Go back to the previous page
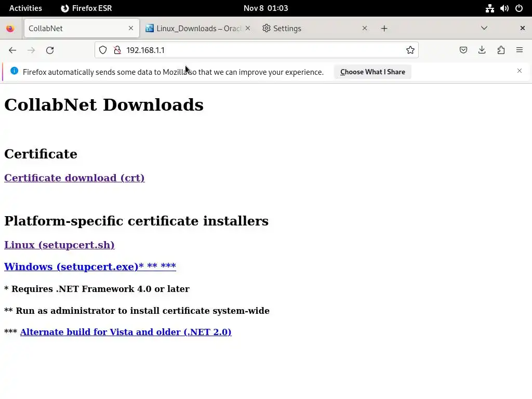 point(12,50)
